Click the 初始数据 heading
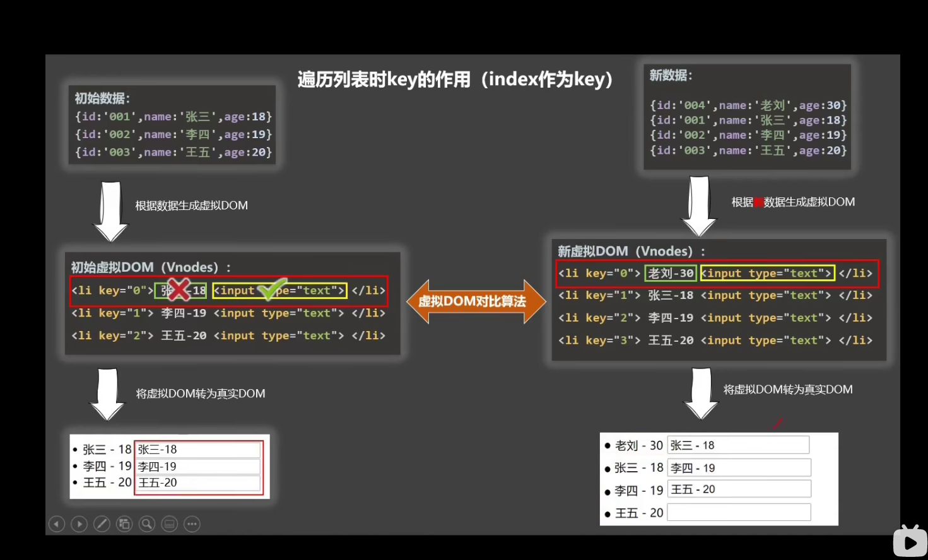 [102, 98]
